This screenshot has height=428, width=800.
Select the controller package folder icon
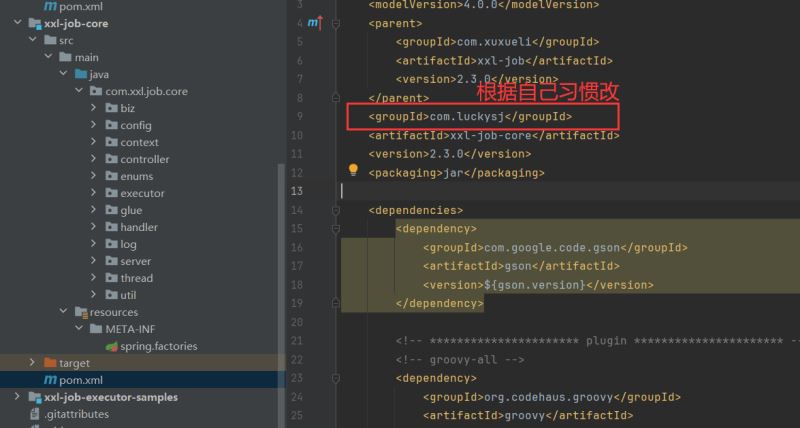point(112,159)
